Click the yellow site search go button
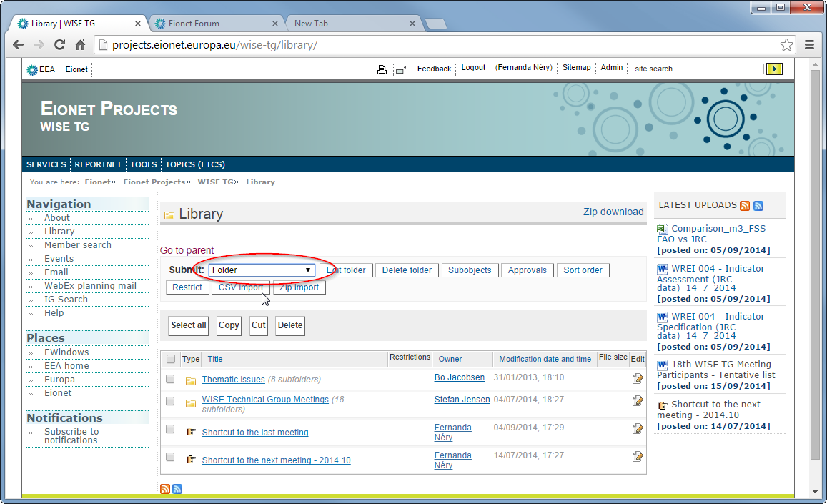This screenshot has height=504, width=827. [774, 69]
